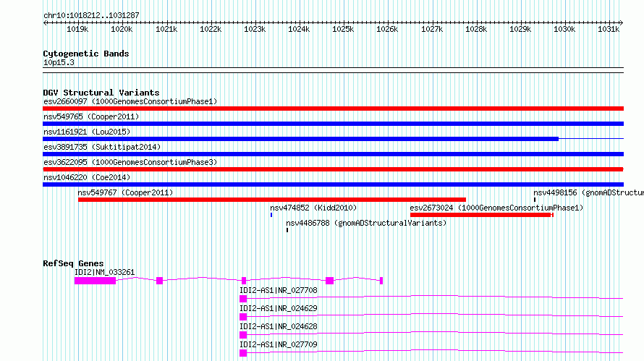Open transcript IDI2-AS1|NR_024629 label

[x=279, y=308]
